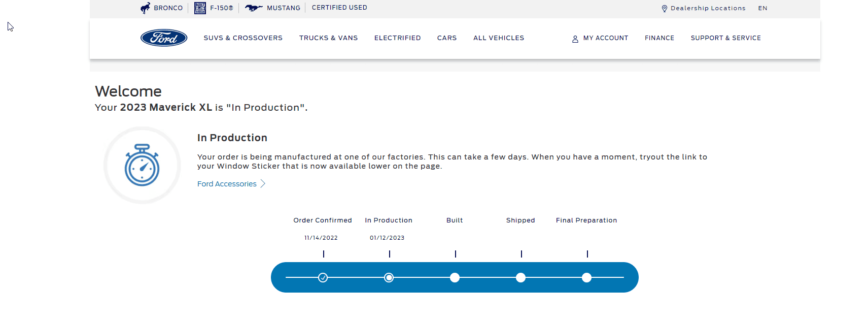
Task: Switch language using the EN selector
Action: pyautogui.click(x=762, y=8)
